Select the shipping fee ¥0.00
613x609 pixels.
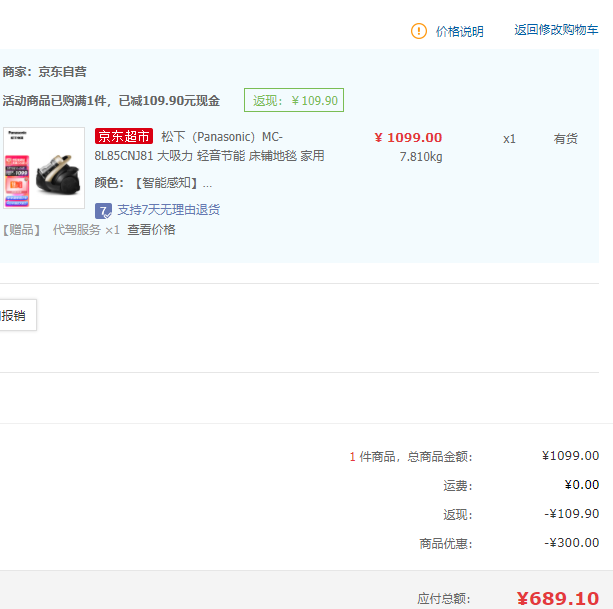point(582,485)
